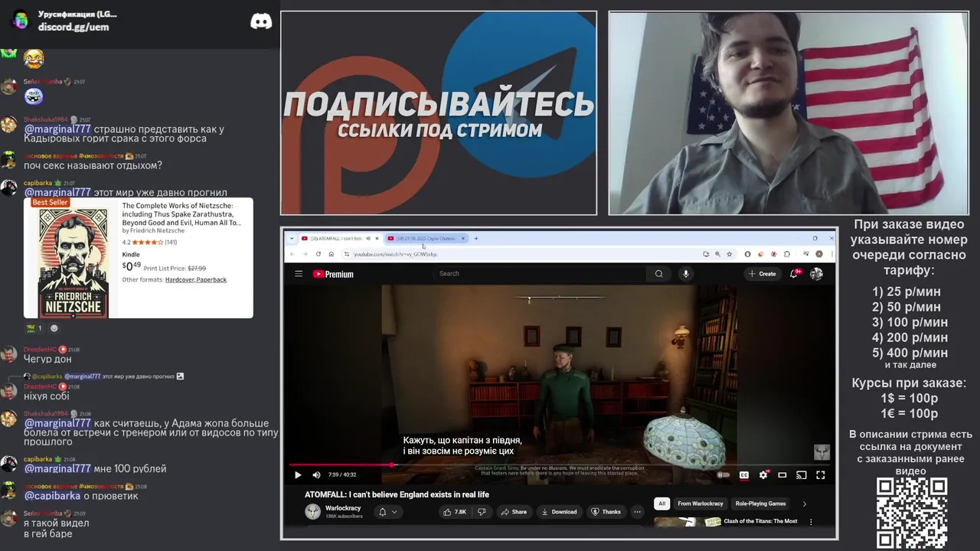Play the YouTube video
Viewport: 980px width, 551px height.
(298, 474)
